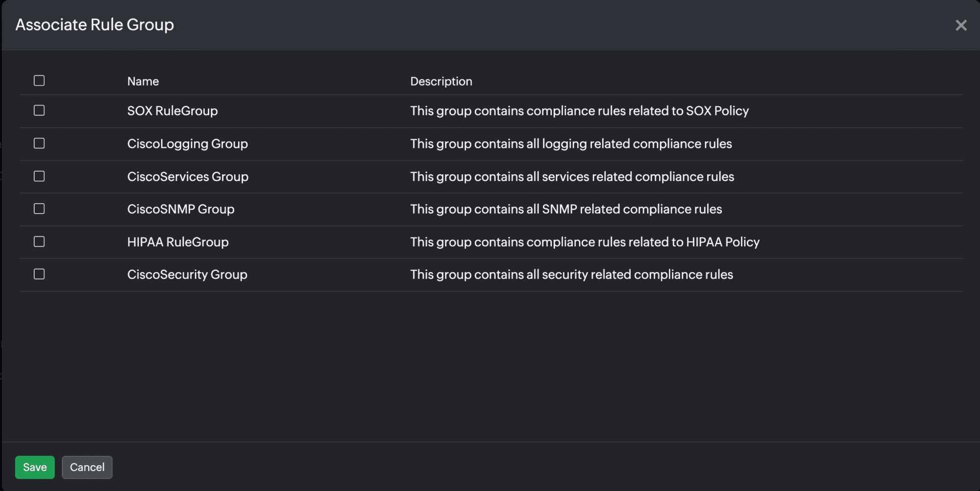Click the Description column header
Screen dimensions: 980x491
coord(441,81)
